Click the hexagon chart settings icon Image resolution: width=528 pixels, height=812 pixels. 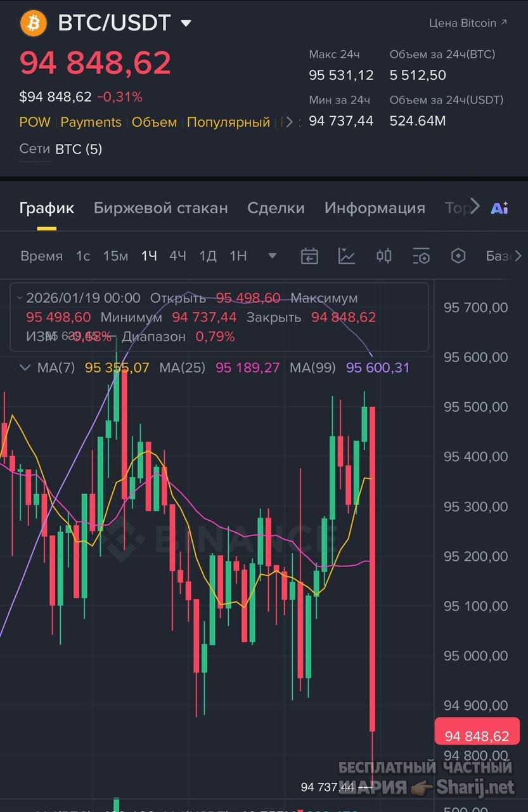(x=458, y=256)
